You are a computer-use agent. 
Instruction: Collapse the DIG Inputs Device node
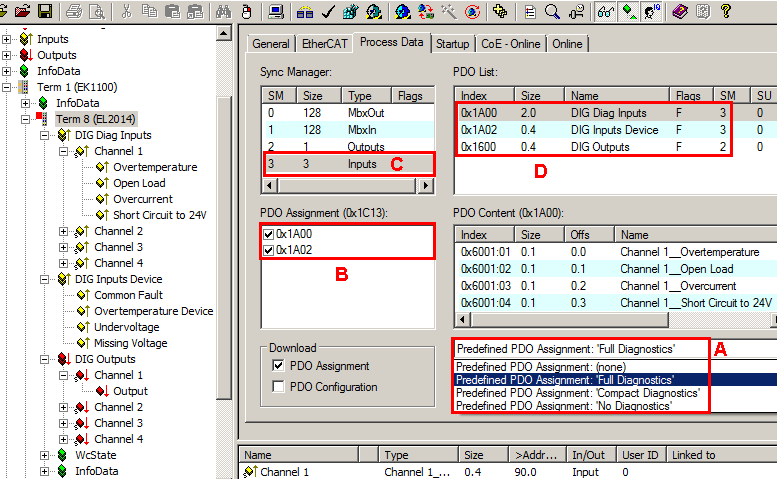[45, 279]
